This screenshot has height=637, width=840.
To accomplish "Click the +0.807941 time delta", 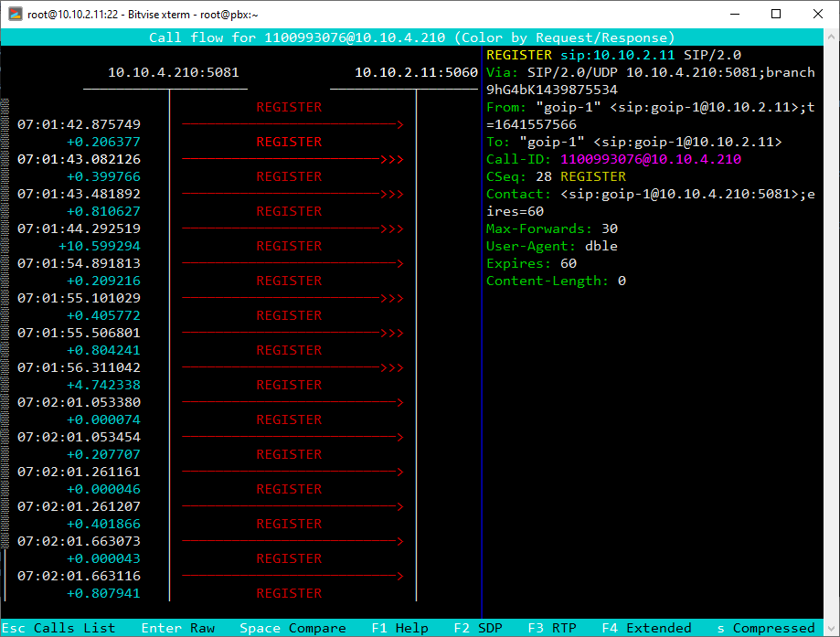I will click(103, 593).
